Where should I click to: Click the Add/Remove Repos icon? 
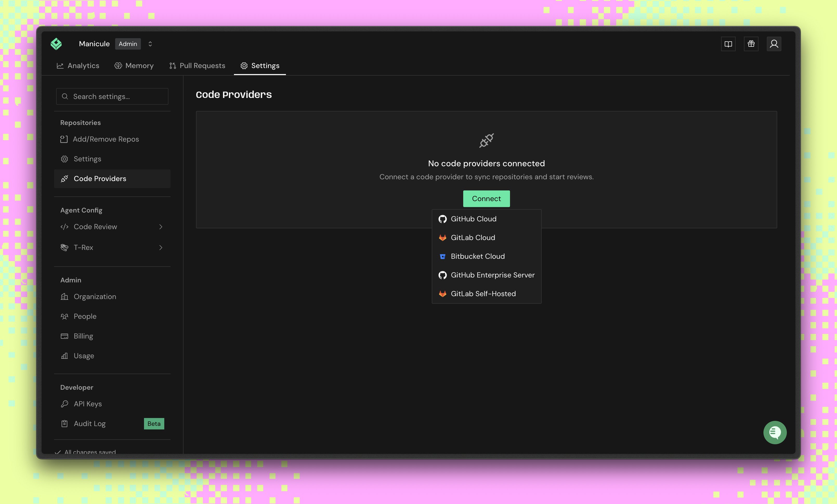point(64,139)
